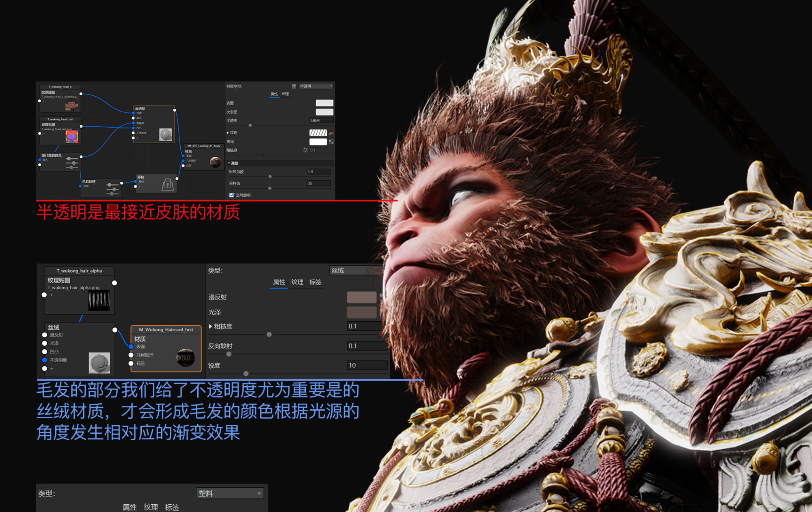Click sliders icon on 要计数的颜色 node
The image size is (812, 512).
point(72,163)
